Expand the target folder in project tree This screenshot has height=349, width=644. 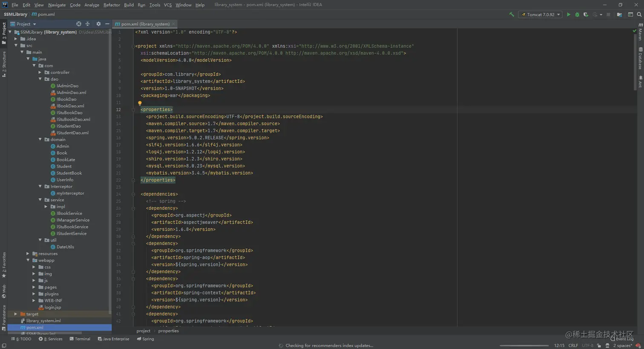point(16,314)
